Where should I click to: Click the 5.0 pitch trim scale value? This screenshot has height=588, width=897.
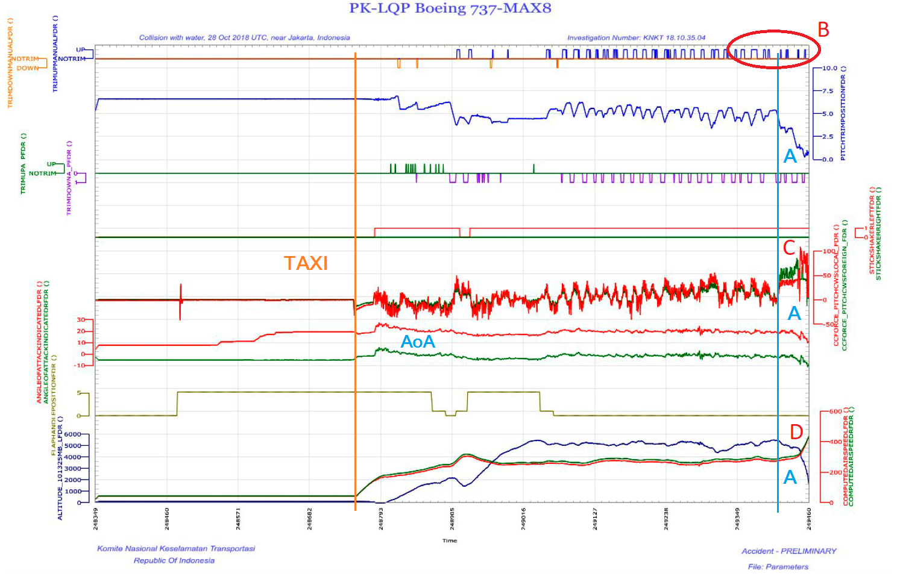pyautogui.click(x=828, y=114)
